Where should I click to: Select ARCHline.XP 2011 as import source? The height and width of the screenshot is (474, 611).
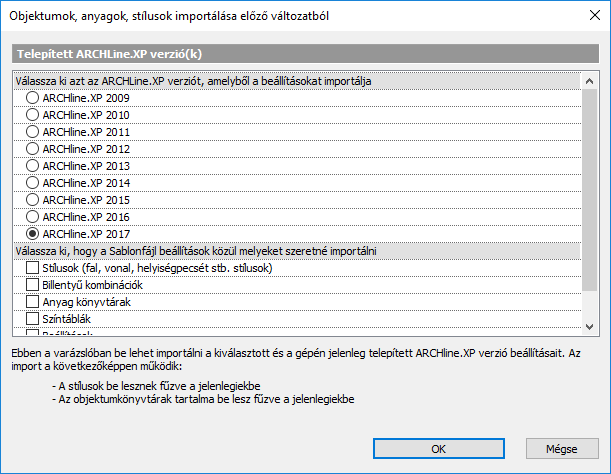(x=33, y=132)
